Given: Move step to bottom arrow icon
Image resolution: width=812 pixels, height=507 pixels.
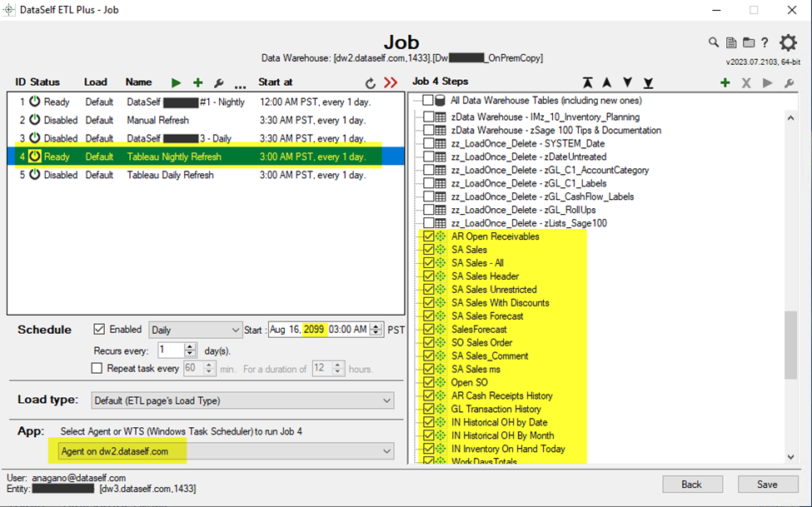Looking at the screenshot, I should tap(648, 82).
